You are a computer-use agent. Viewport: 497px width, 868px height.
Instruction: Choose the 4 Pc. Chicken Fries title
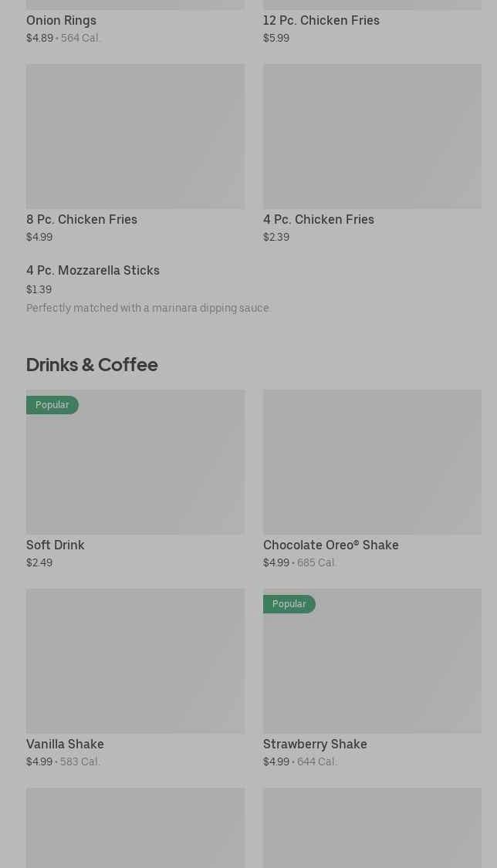[x=319, y=220]
